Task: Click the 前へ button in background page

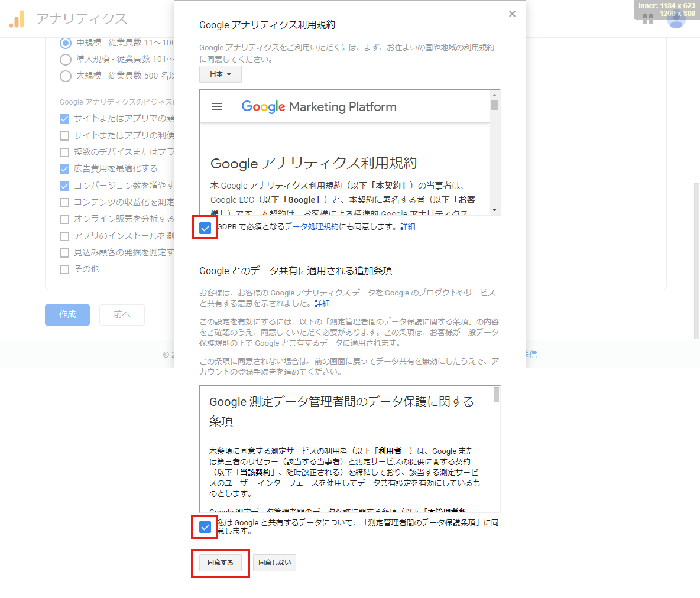Action: coord(122,314)
